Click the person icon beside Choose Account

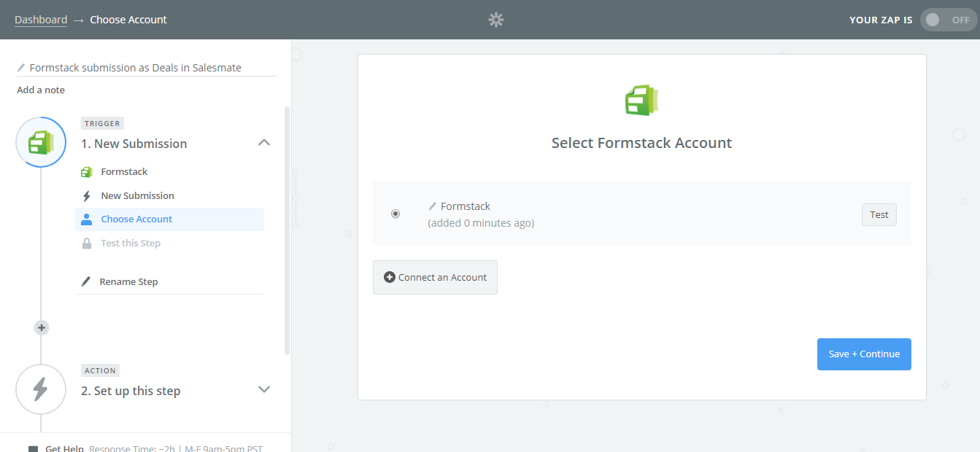pyautogui.click(x=87, y=219)
